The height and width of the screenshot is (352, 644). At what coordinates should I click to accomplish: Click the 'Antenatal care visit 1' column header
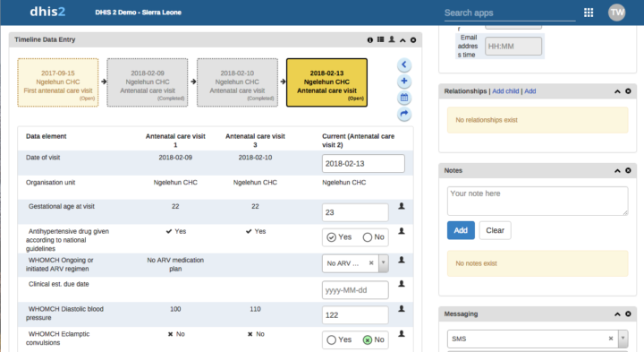pos(175,141)
